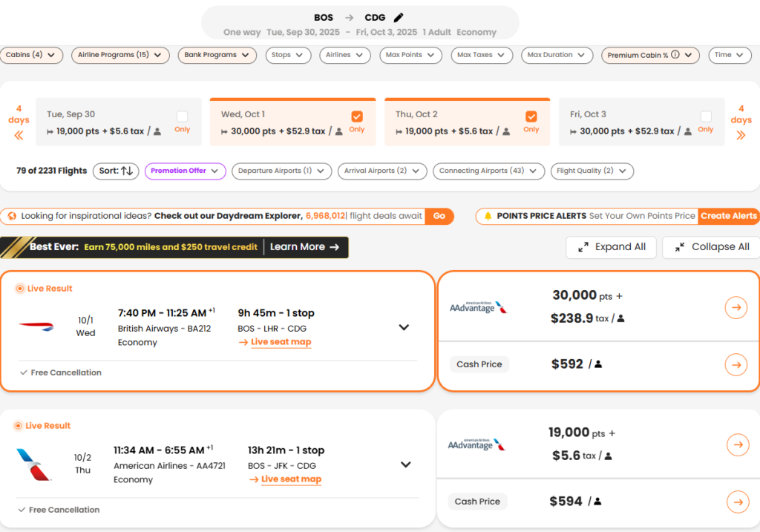760x532 pixels.
Task: Click Only next to Thu, Oct 2
Action: pyautogui.click(x=531, y=129)
